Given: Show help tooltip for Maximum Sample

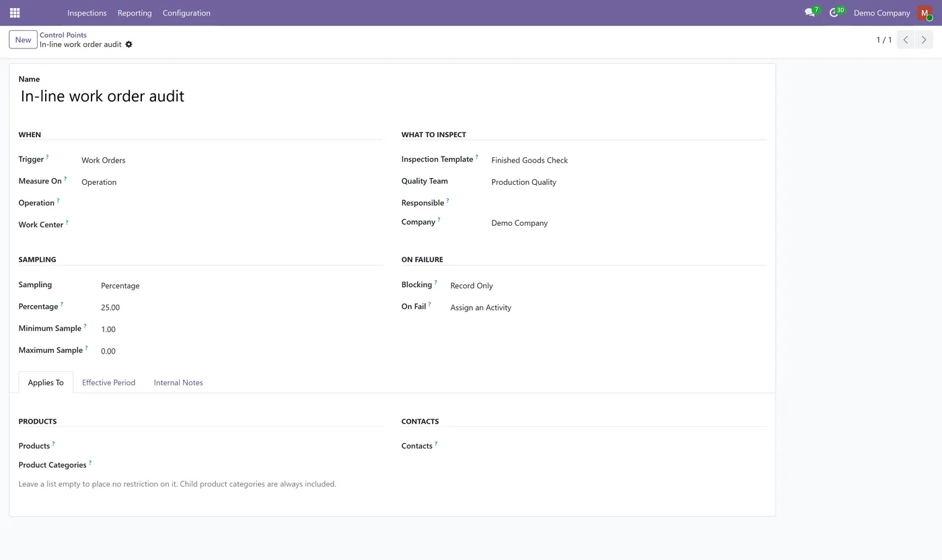Looking at the screenshot, I should (x=86, y=348).
